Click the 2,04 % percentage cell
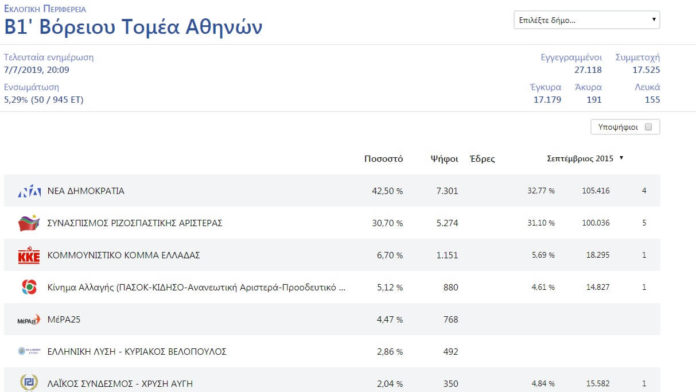This screenshot has height=392, width=696. (x=389, y=384)
